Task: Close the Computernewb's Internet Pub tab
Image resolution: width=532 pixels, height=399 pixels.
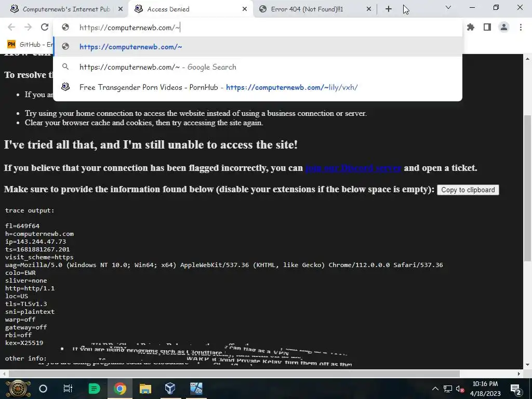Action: click(121, 9)
